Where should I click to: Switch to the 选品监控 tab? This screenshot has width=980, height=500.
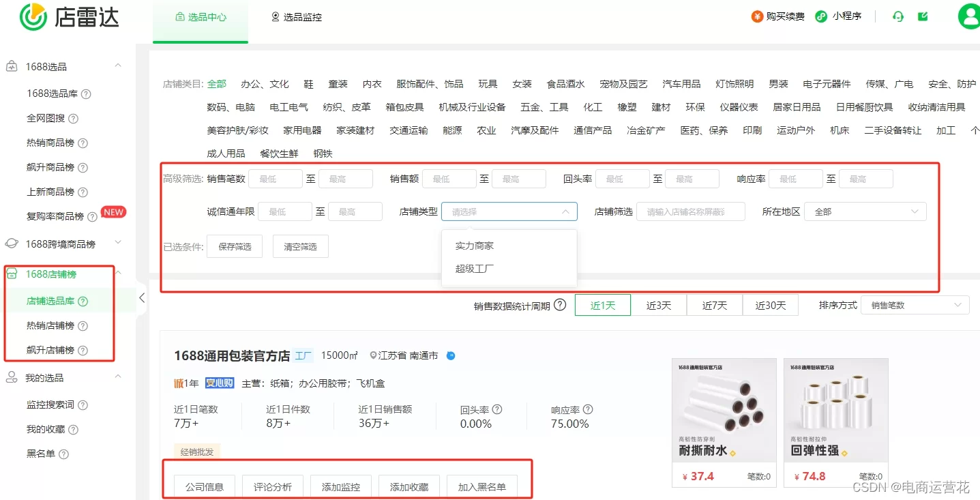296,17
